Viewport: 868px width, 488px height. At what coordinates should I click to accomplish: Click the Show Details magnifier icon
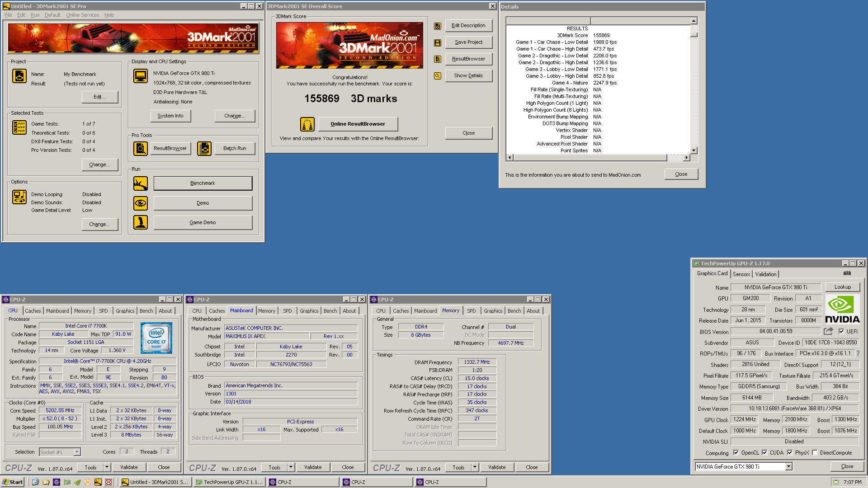point(438,76)
